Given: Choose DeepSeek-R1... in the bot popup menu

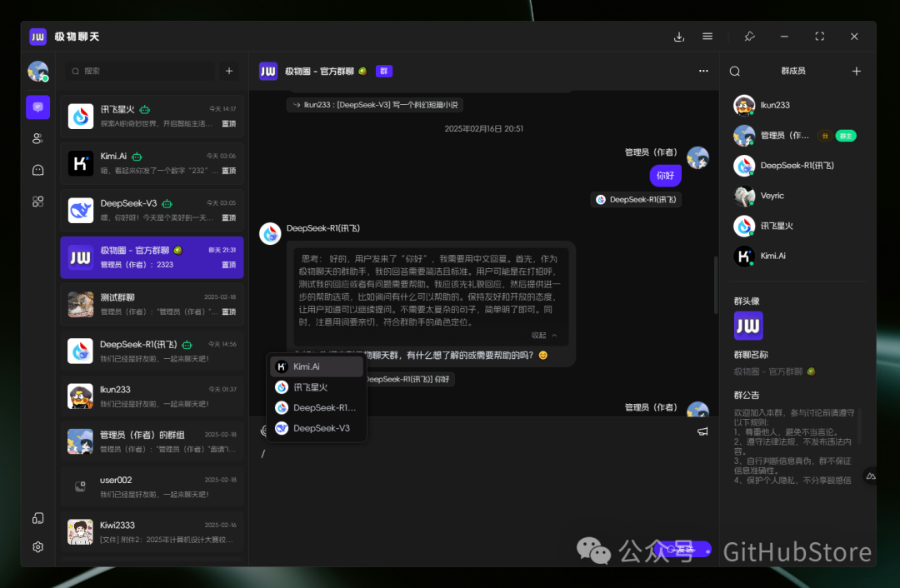Looking at the screenshot, I should pos(317,408).
